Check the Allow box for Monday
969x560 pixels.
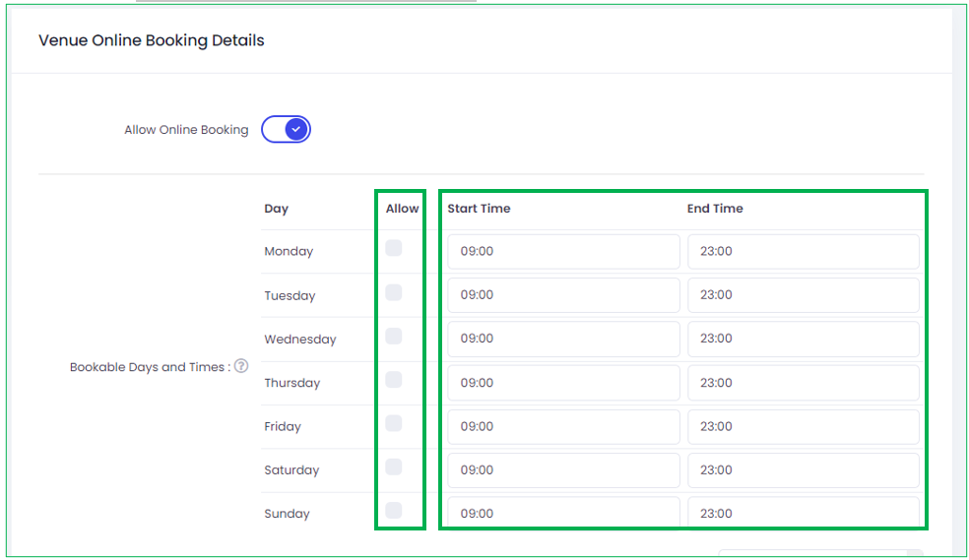tap(394, 248)
